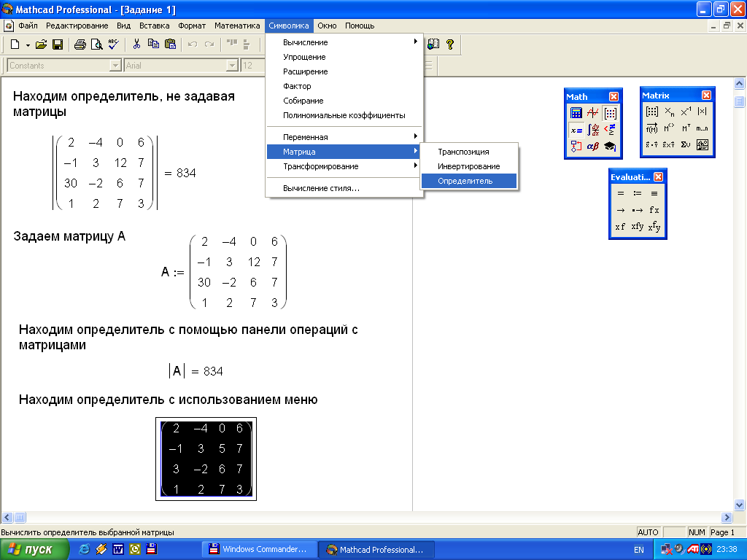Open the Окно menu

point(327,26)
